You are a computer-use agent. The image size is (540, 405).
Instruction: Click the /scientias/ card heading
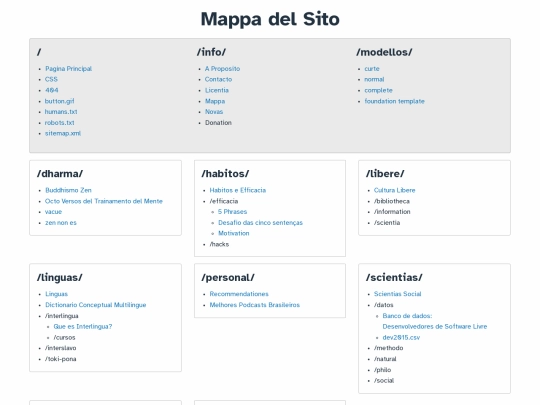(394, 278)
